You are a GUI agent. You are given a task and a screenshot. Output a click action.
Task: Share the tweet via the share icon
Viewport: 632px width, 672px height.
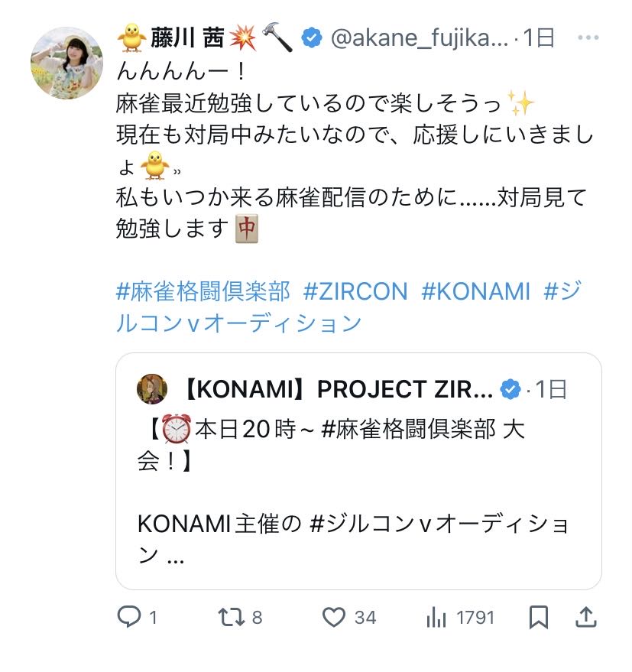point(586,616)
